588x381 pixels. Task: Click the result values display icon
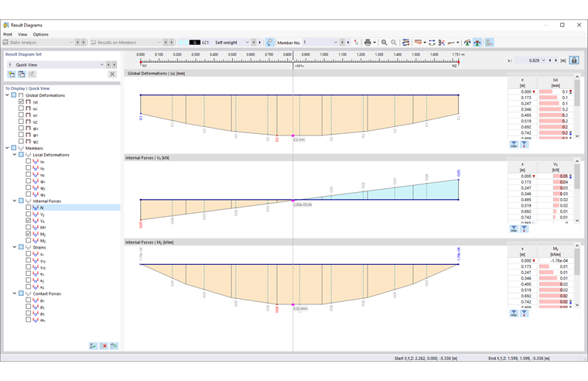(x=418, y=43)
